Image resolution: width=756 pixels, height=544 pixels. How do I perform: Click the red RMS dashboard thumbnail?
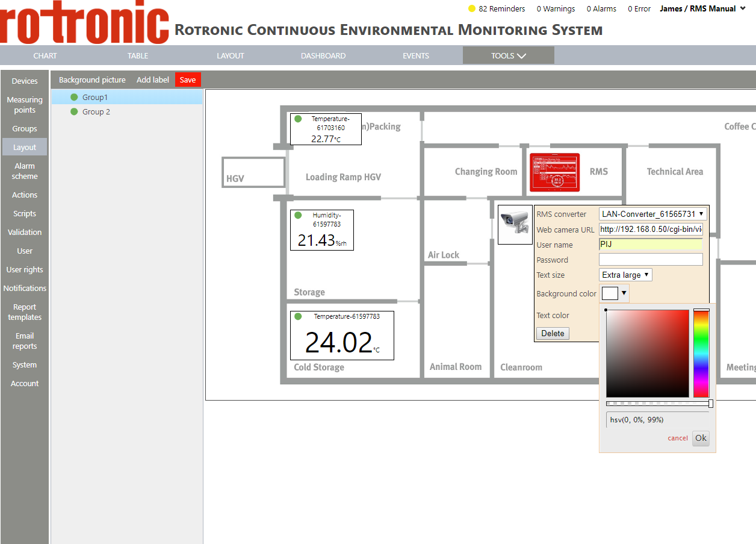tap(554, 173)
